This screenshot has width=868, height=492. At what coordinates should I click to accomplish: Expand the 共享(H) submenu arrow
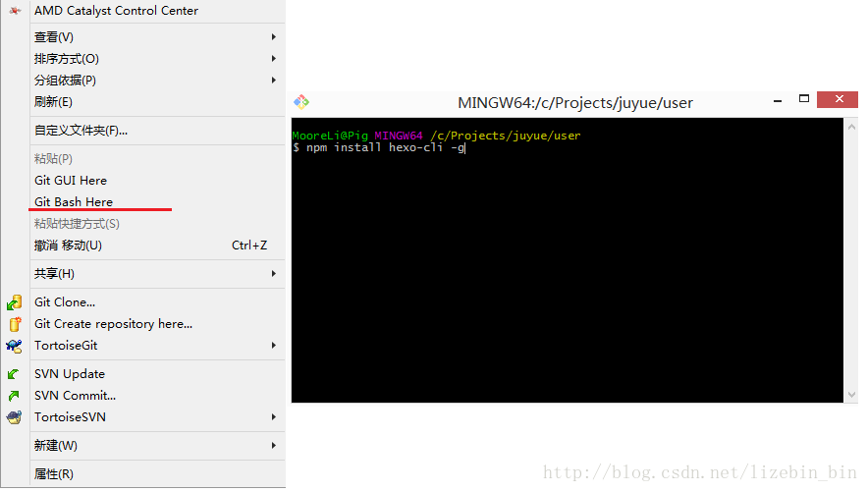tap(274, 274)
